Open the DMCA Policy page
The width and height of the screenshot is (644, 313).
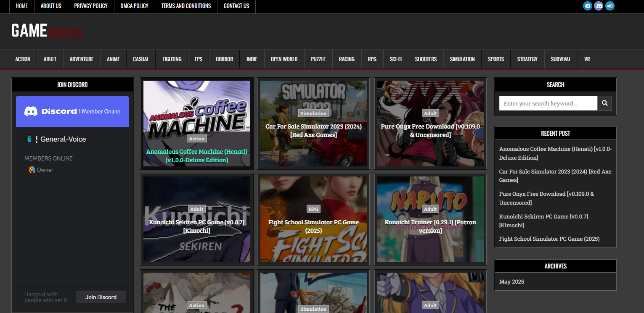134,6
